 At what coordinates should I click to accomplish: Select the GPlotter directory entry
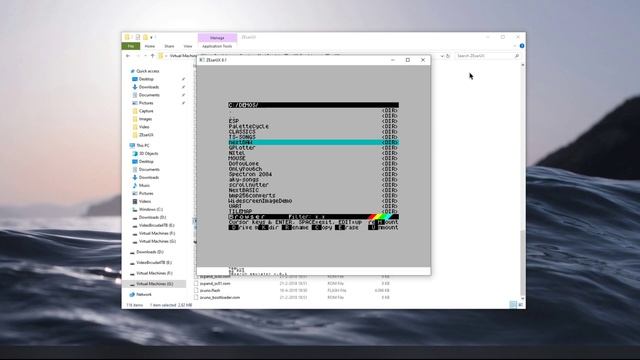pos(313,148)
